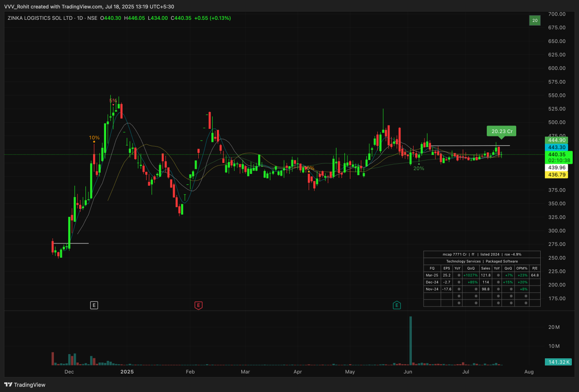Click the 2025 label on the time axis

127,372
